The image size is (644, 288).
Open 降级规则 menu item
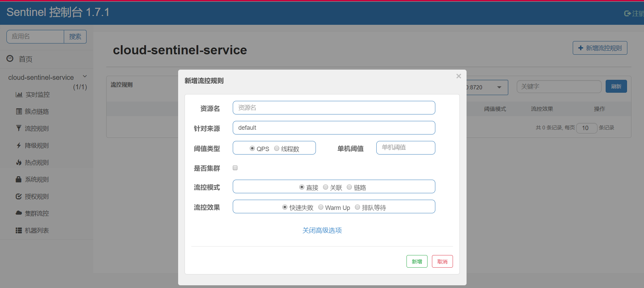pyautogui.click(x=37, y=145)
